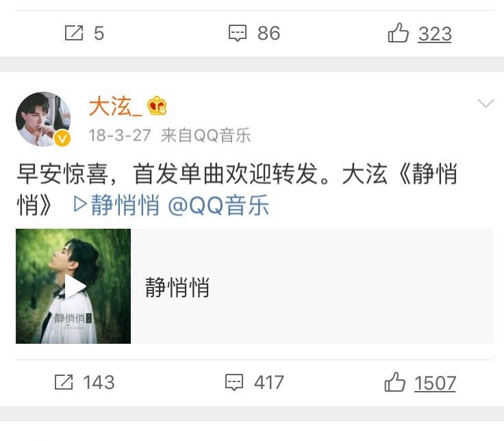504x441 pixels.
Task: Open the post text 早安惊喜
Action: click(x=62, y=173)
